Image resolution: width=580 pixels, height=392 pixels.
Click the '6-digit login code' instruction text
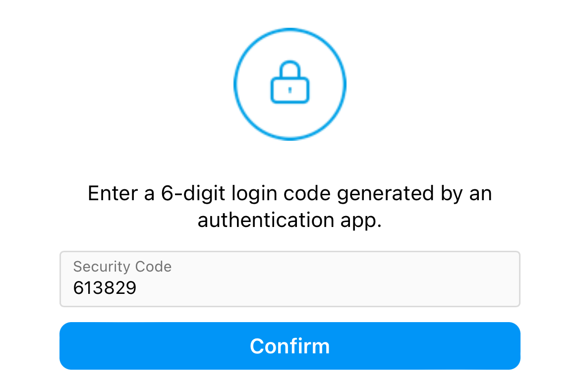pos(245,193)
